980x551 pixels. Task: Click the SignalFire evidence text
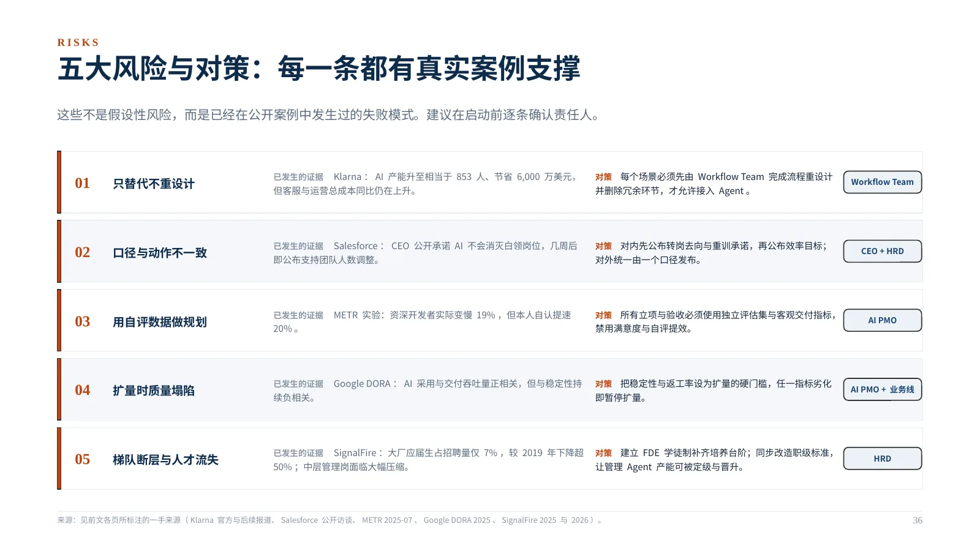pyautogui.click(x=429, y=460)
